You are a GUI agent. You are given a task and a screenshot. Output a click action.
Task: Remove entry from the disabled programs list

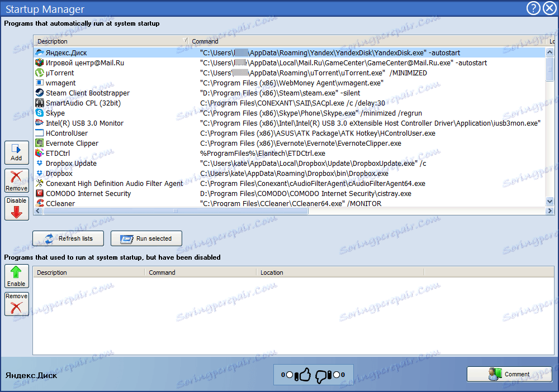tap(16, 304)
